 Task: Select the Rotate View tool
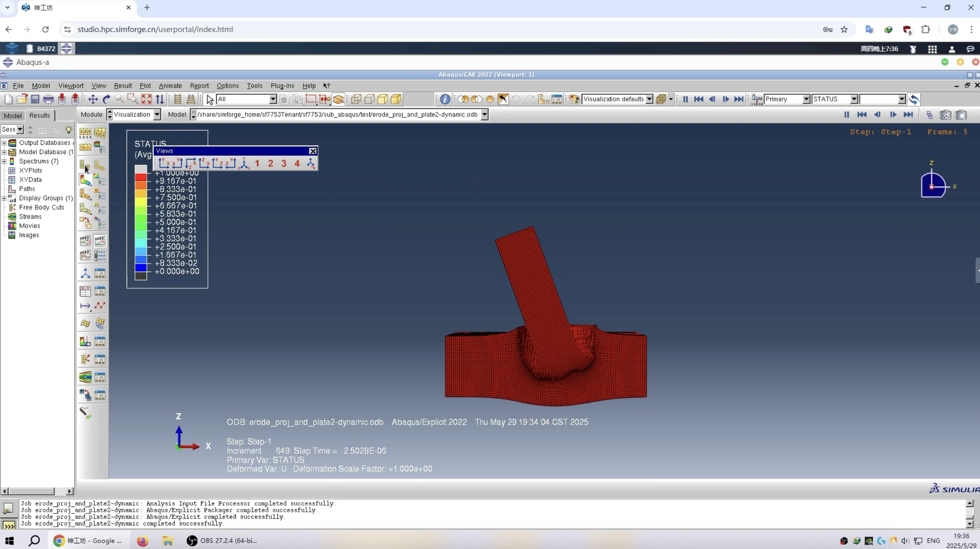click(x=106, y=99)
